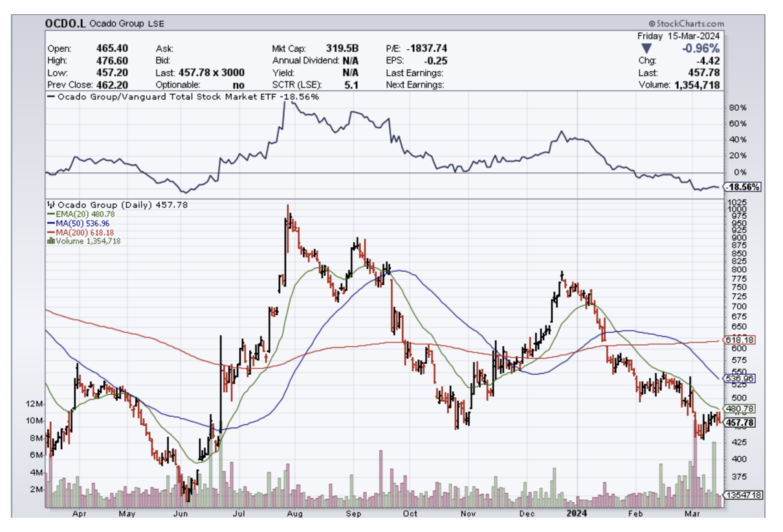This screenshot has height=532, width=783.
Task: Click the Jul date axis label
Action: point(239,513)
